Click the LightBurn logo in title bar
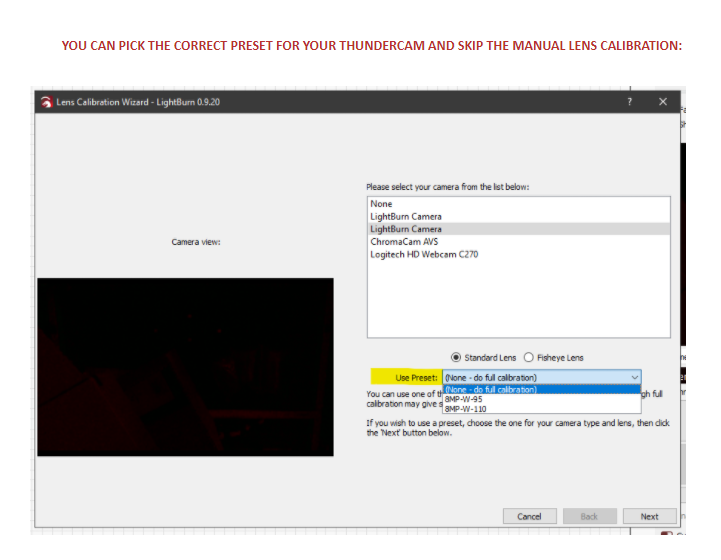 pyautogui.click(x=46, y=102)
